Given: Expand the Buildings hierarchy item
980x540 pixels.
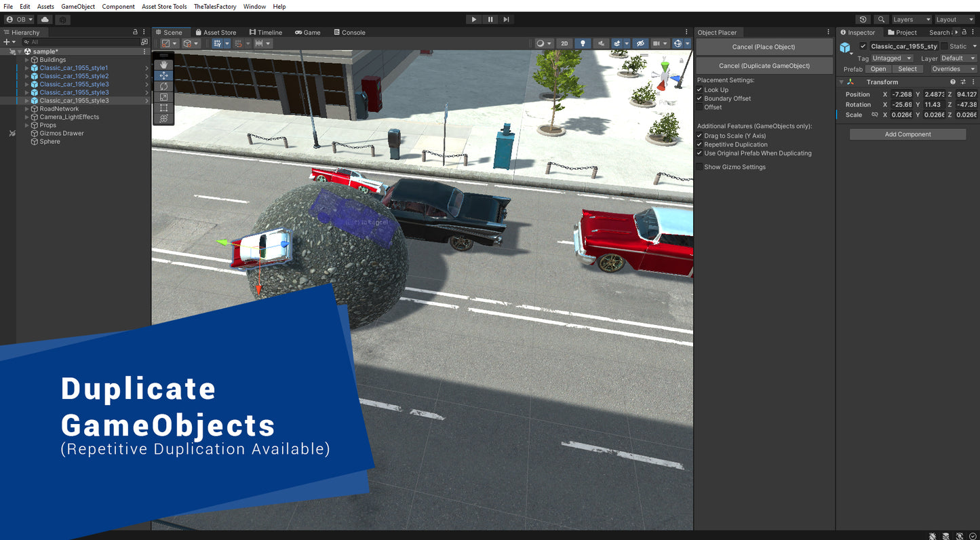Looking at the screenshot, I should tap(26, 60).
